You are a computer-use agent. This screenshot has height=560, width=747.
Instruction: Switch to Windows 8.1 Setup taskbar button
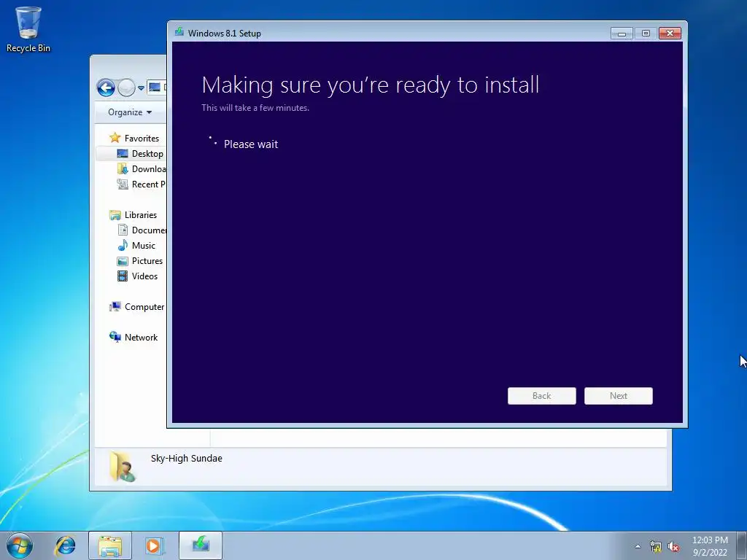201,545
